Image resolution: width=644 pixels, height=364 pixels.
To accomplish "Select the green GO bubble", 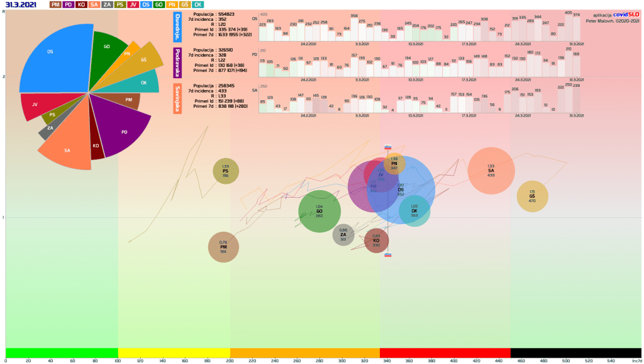I will 319,212.
